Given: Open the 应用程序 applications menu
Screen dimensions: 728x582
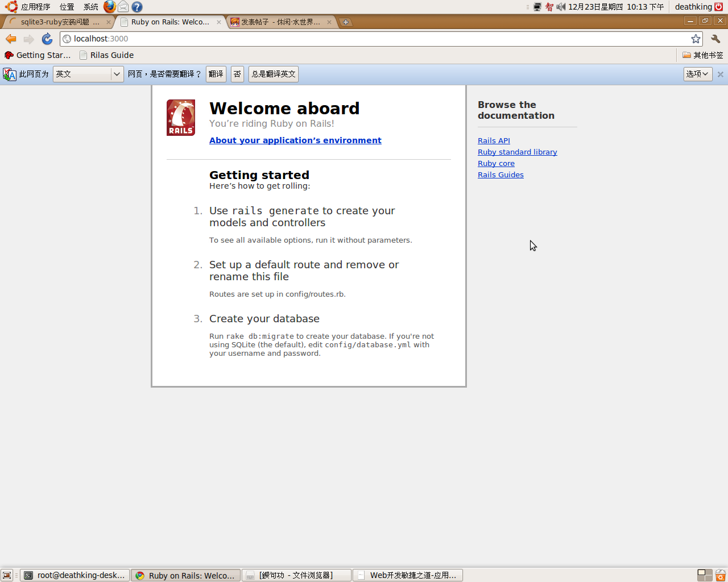Looking at the screenshot, I should [35, 7].
